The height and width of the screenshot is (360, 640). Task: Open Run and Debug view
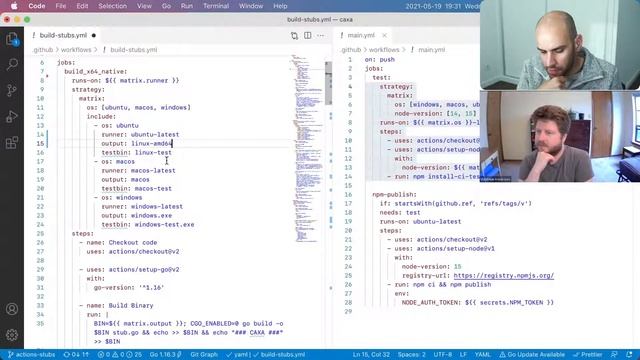12,116
